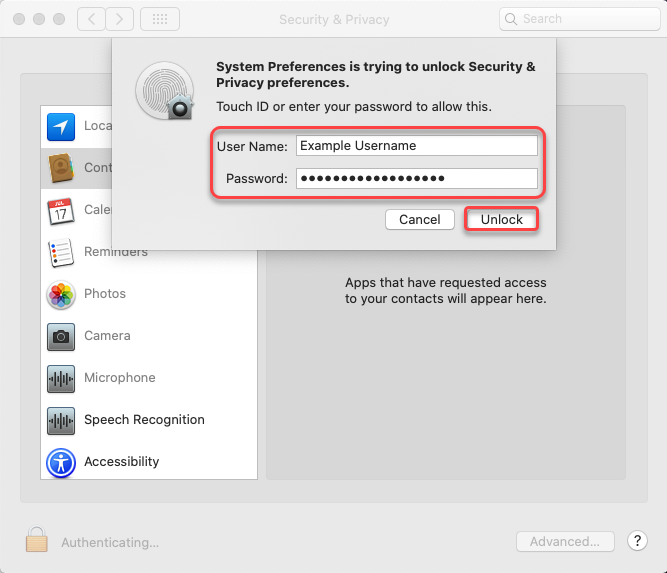
Task: Click the Advanced… button
Action: [x=565, y=542]
